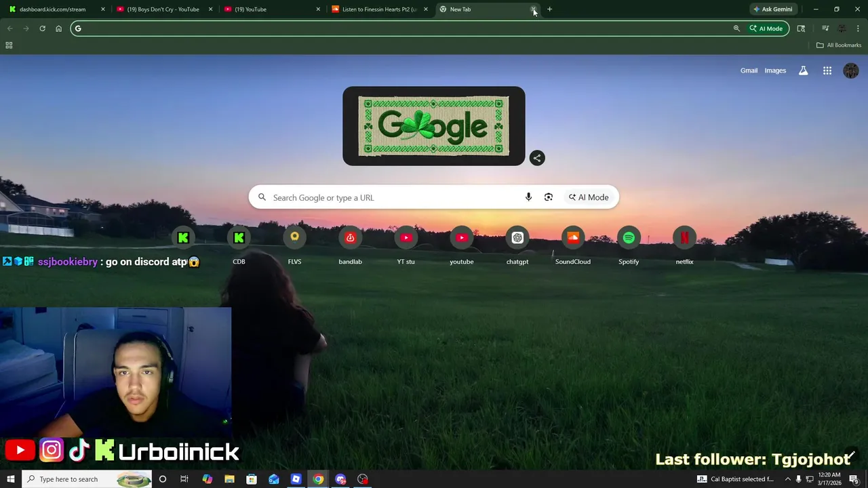
Task: Open media controls toolbar icon
Action: click(x=825, y=28)
